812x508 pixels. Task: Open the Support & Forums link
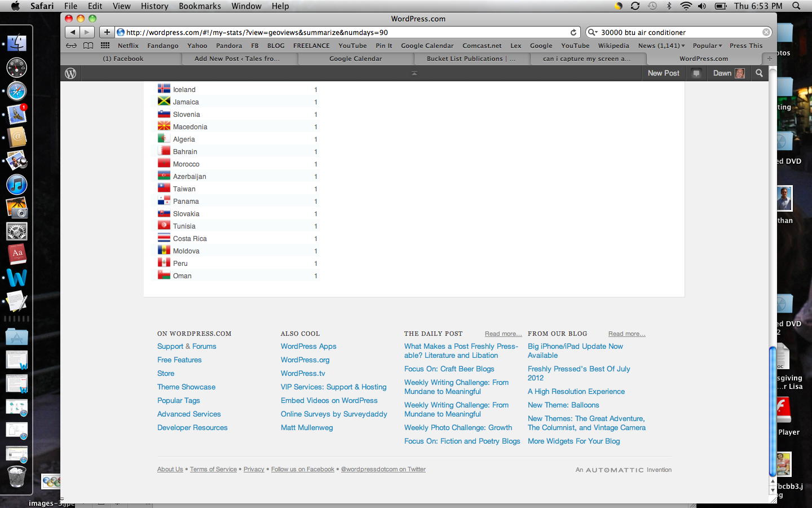pos(187,347)
